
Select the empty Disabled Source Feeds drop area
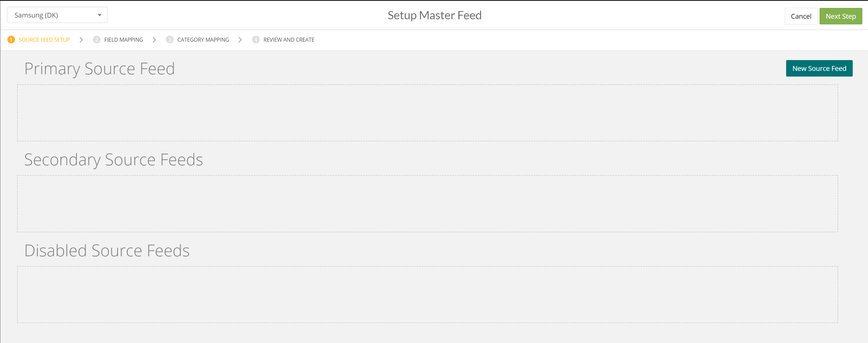pyautogui.click(x=428, y=295)
